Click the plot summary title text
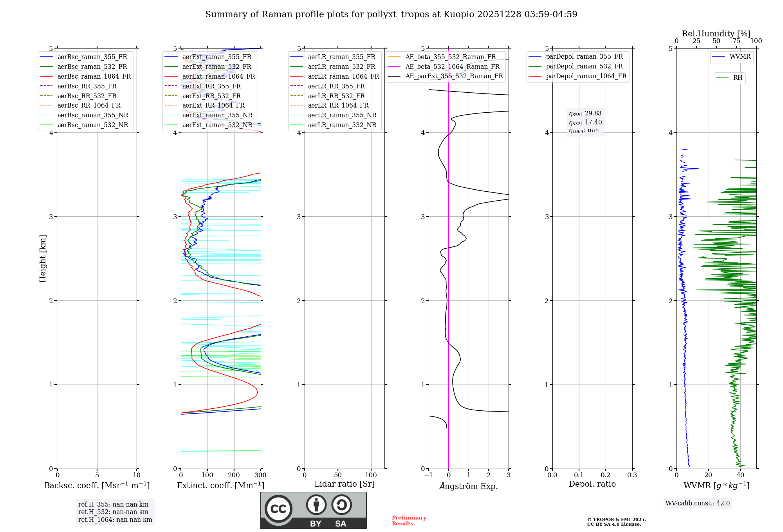783x532 pixels. point(391,14)
